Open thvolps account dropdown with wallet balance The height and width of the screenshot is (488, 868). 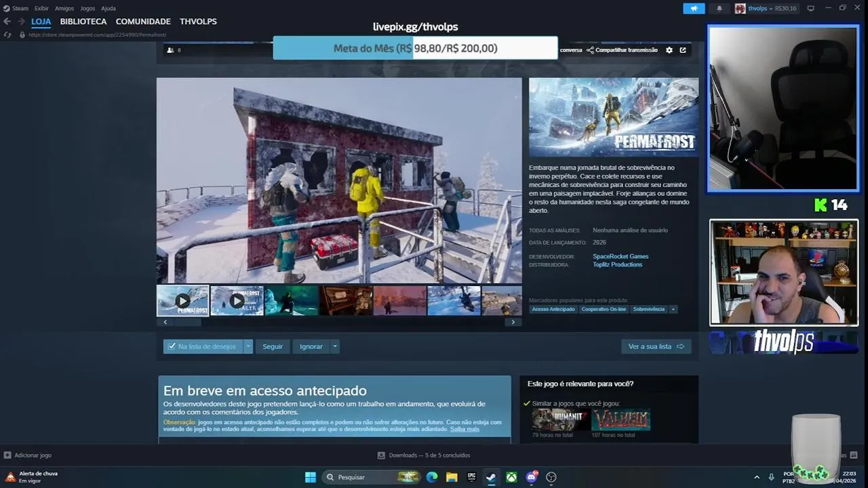[x=766, y=9]
